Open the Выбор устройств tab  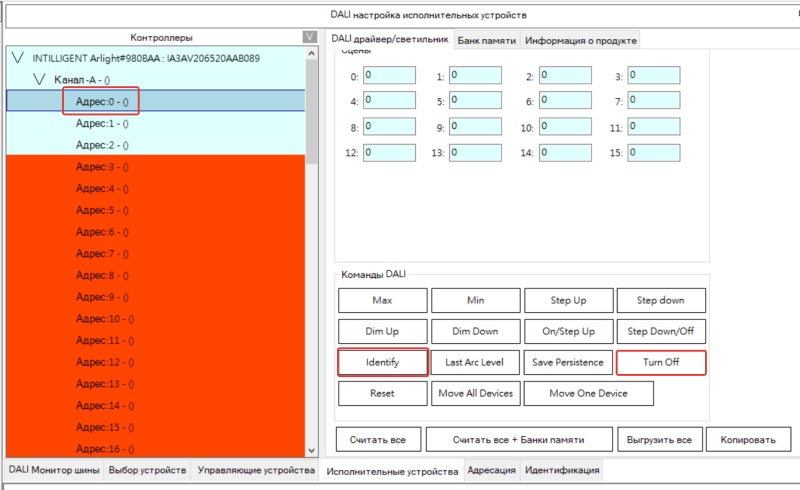(147, 470)
